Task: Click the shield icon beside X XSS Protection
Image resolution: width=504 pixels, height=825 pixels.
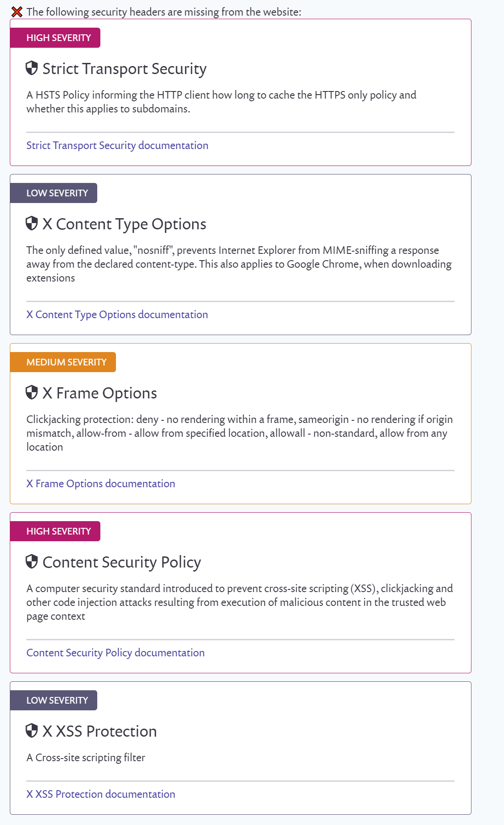Action: (31, 730)
